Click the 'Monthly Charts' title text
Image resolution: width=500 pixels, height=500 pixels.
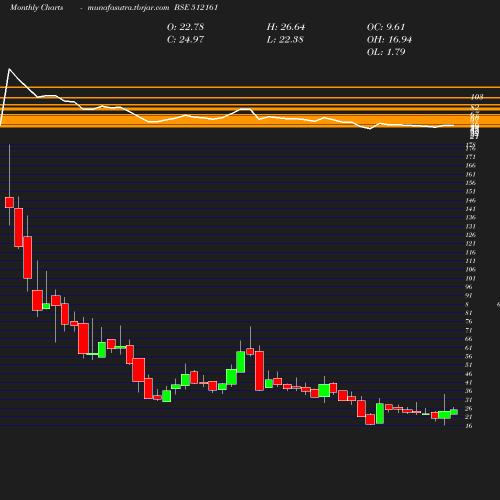[37, 8]
